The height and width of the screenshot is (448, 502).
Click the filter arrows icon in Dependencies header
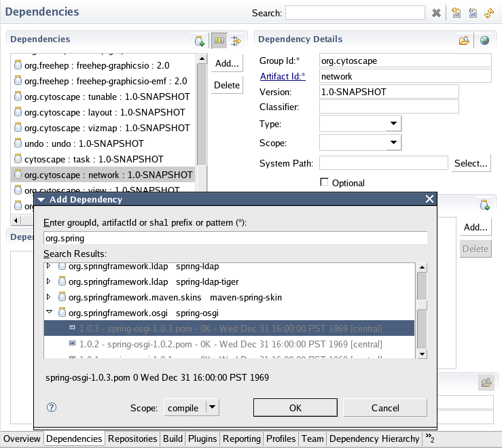pyautogui.click(x=236, y=41)
